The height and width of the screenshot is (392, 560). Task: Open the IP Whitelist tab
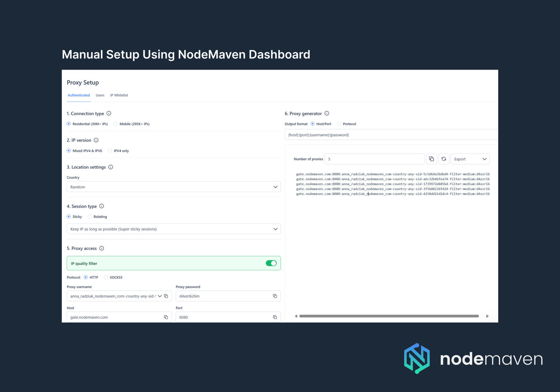119,95
